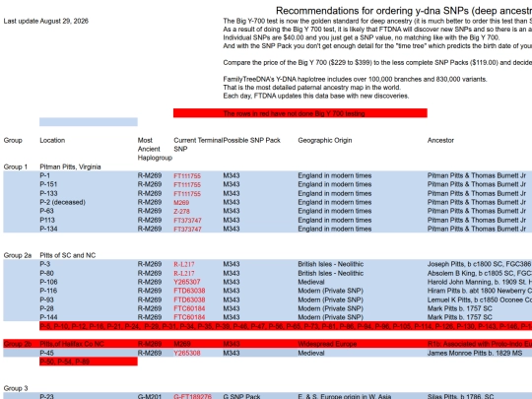Click the 'Current Terminal SNP' header
The width and height of the screenshot is (532, 399).
(198, 145)
